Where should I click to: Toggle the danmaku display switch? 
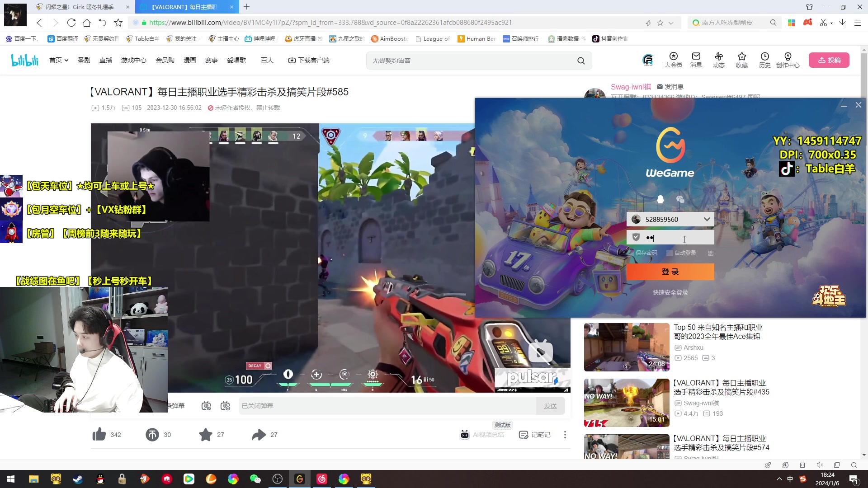[x=206, y=406]
